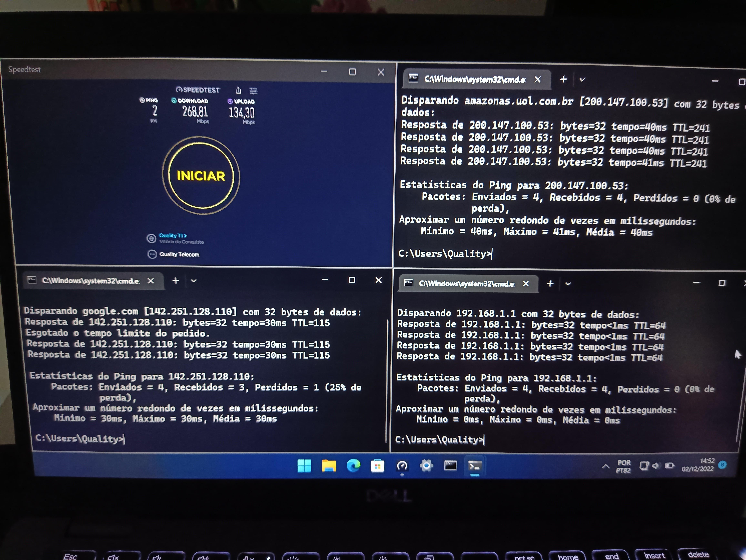Open a new tab in the google.com ping terminal
Screen dimensions: 746x560
(175, 280)
